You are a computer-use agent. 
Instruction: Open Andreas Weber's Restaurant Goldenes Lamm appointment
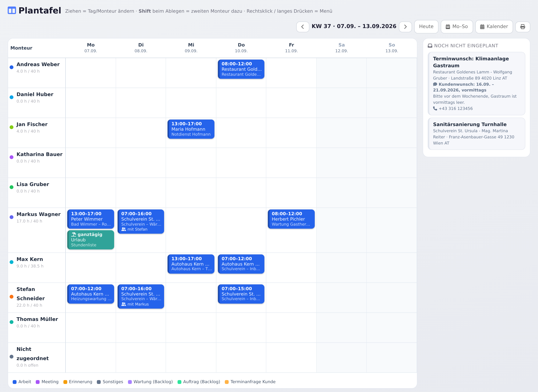click(x=241, y=69)
